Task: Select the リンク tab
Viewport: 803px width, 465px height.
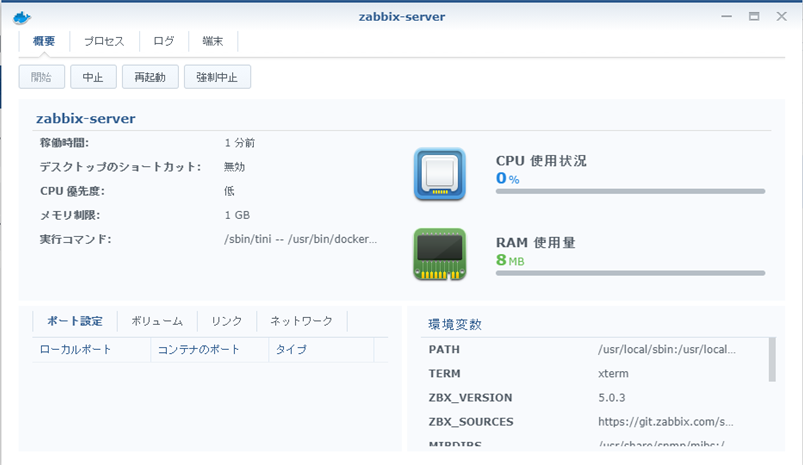Action: click(x=226, y=321)
